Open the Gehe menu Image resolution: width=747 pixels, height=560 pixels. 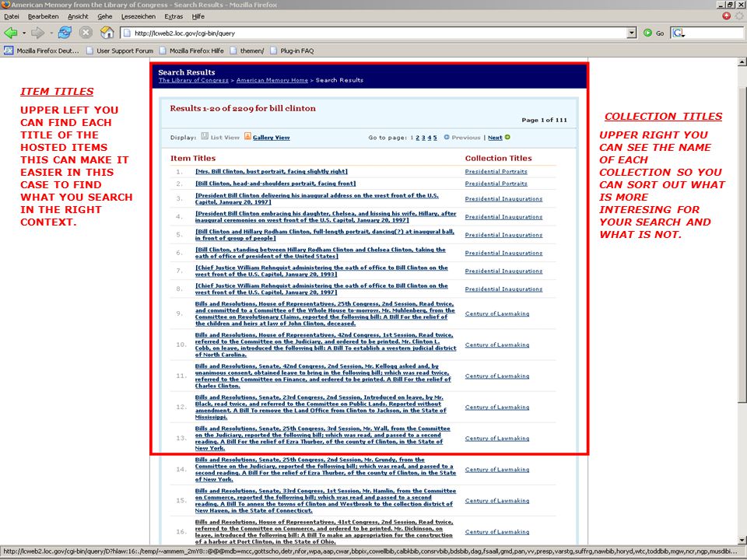click(105, 16)
